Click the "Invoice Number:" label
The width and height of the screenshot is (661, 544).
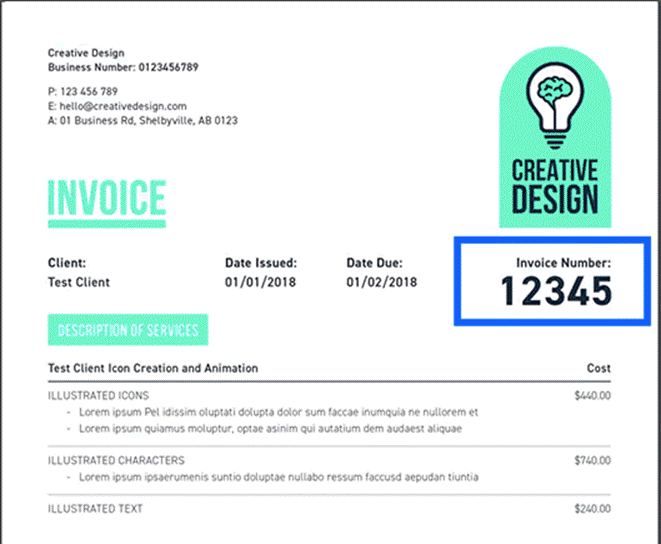click(x=563, y=263)
